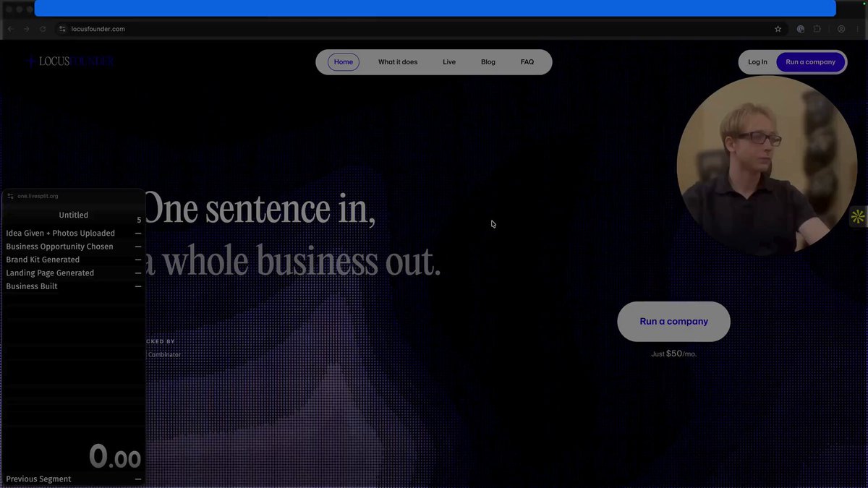Click the green asterisk side-panel icon
The height and width of the screenshot is (488, 868).
(x=858, y=216)
